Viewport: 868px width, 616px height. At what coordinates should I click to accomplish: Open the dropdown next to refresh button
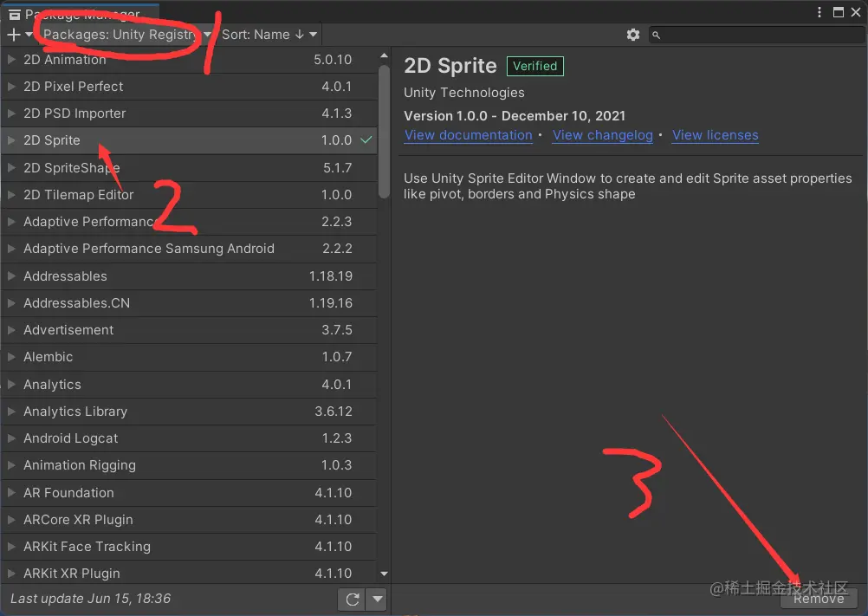(378, 599)
